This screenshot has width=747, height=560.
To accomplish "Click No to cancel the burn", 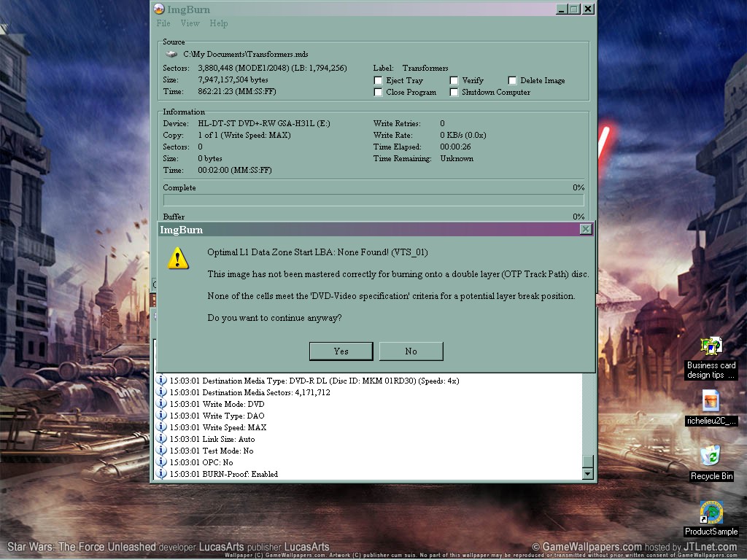I will pos(411,351).
